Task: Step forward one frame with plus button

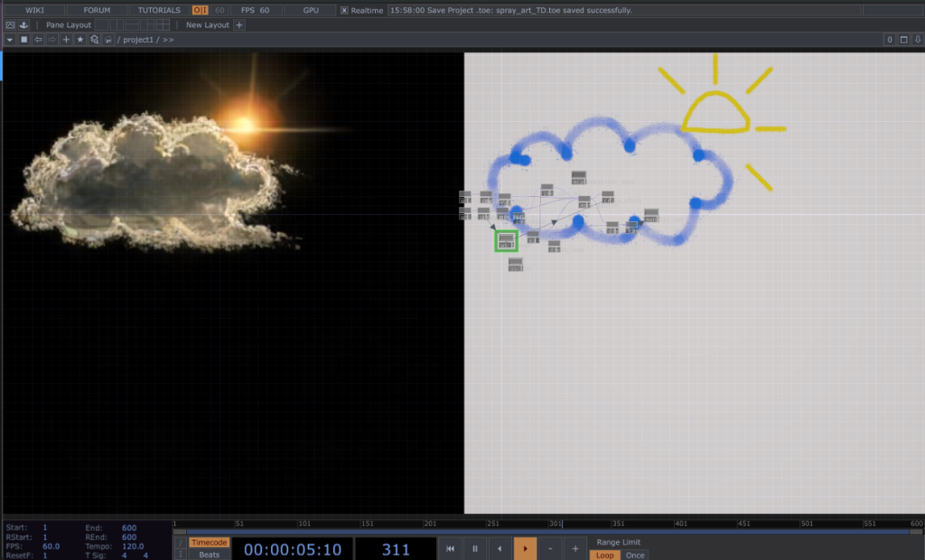Action: (x=575, y=549)
